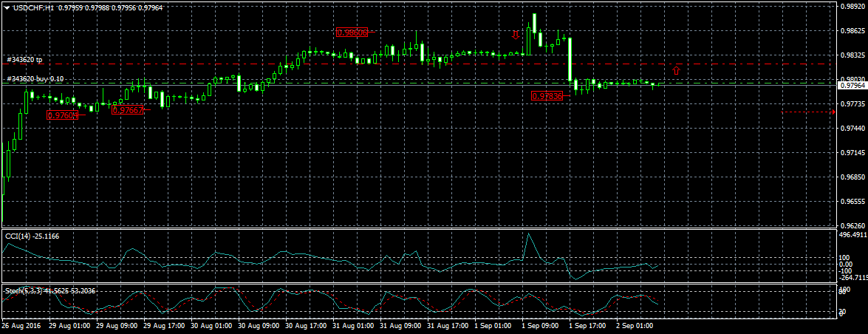This screenshot has height=334, width=868.
Task: Click the 1 Sep 09:00 time label
Action: (539, 327)
